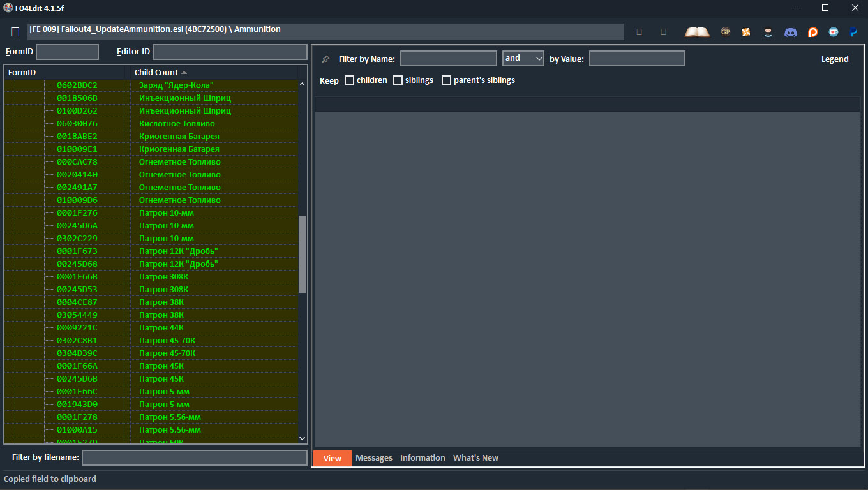868x490 pixels.
Task: Open the 'and' filter operator dropdown
Action: pyautogui.click(x=523, y=59)
